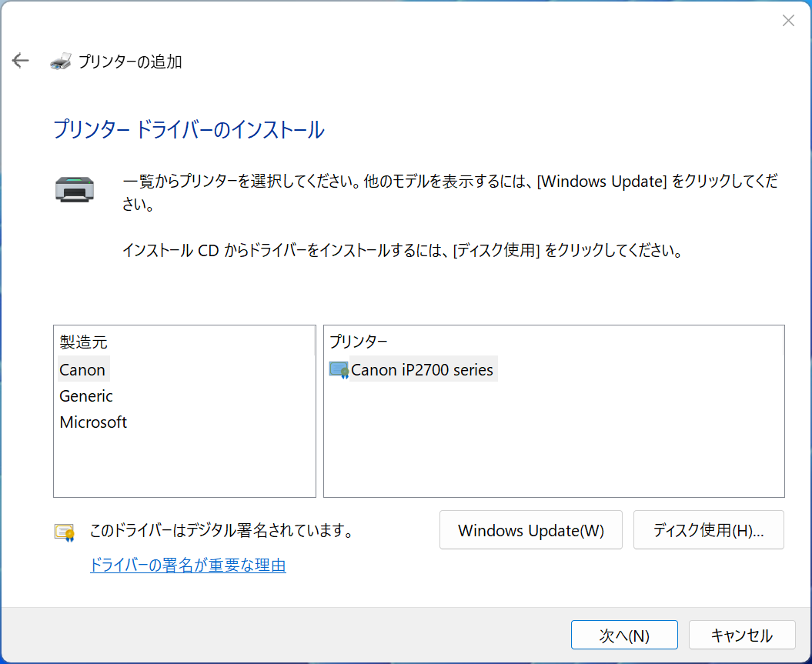Click the digital signature certificate icon

(62, 530)
